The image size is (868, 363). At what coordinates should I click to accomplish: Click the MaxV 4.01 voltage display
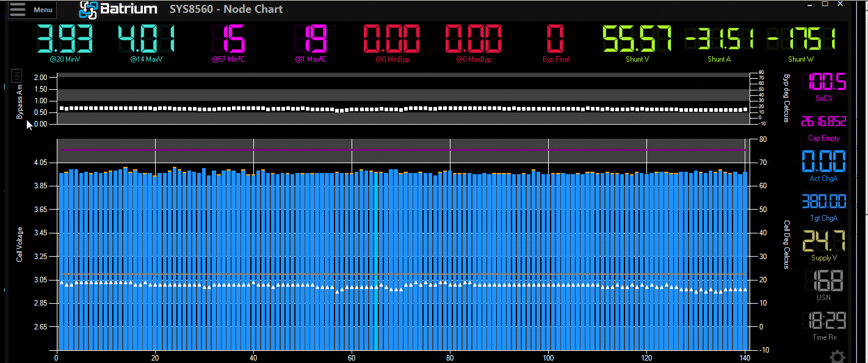pos(146,39)
